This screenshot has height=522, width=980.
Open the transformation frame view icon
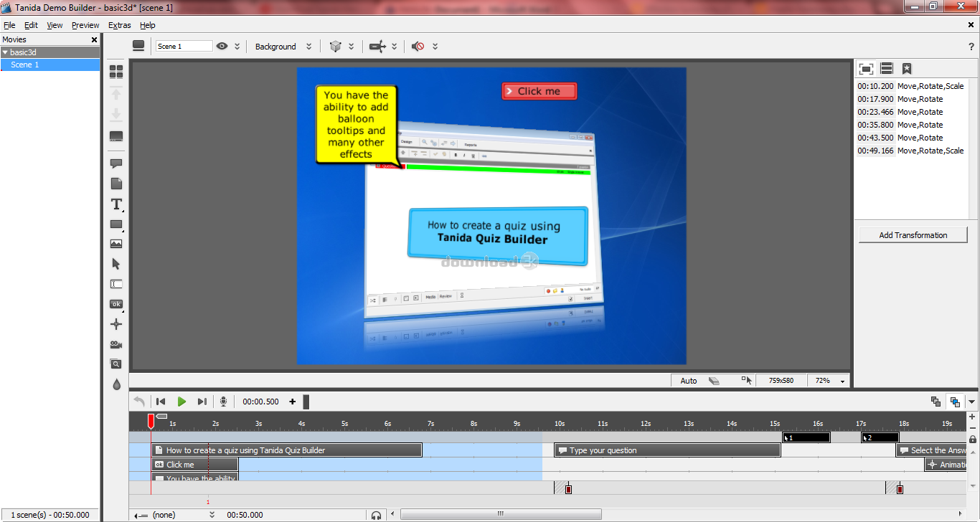point(866,69)
